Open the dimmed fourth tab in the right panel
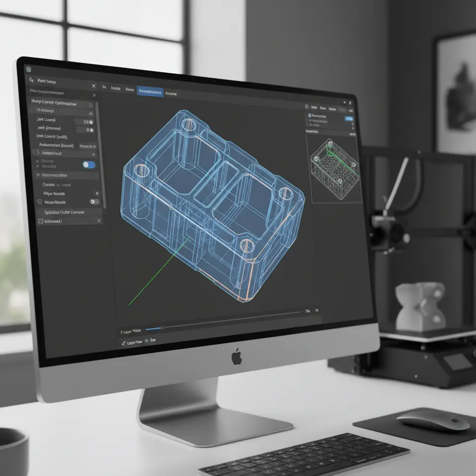 coord(343,110)
